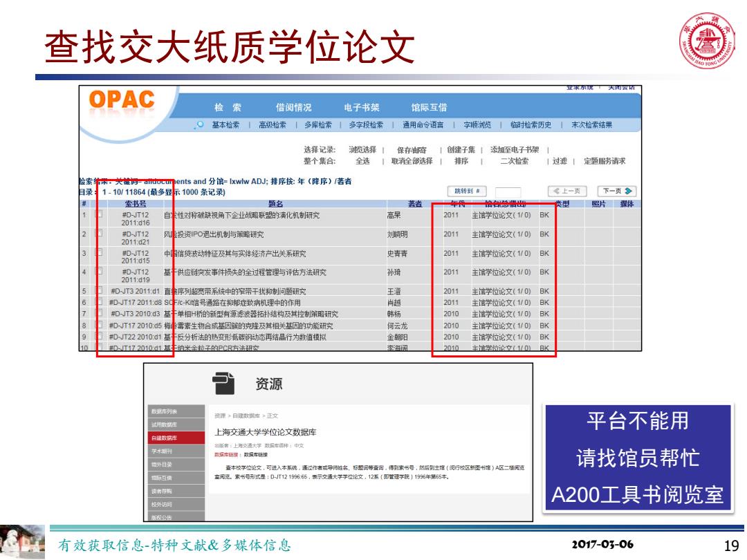Open the 馆际互借 main menu
This screenshot has height=560, width=747.
tap(430, 108)
